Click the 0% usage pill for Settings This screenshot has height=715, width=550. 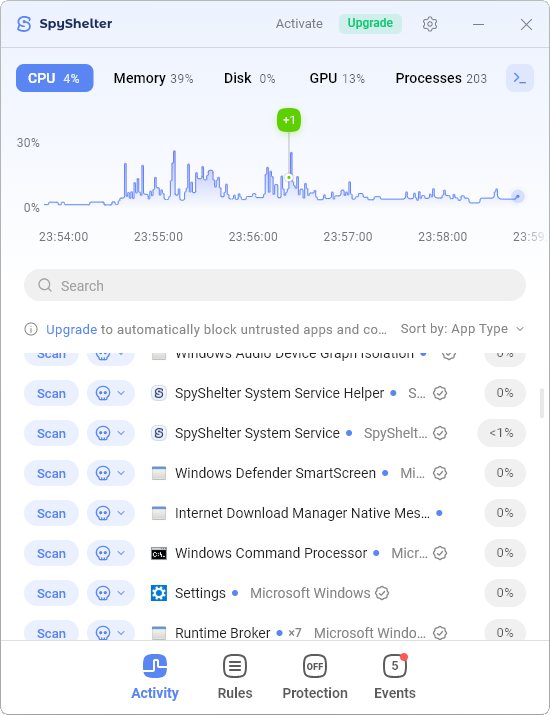coord(505,593)
